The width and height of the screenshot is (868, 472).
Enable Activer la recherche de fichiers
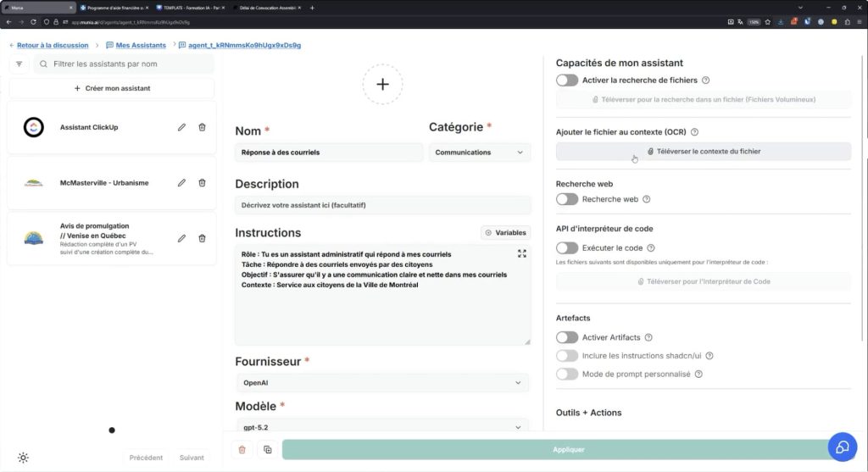[x=567, y=81]
